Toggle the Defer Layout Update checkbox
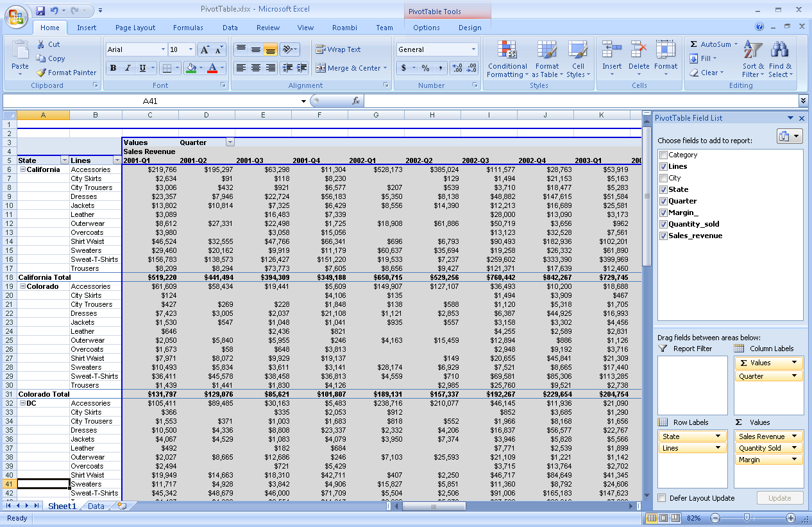The image size is (812, 527). (662, 498)
